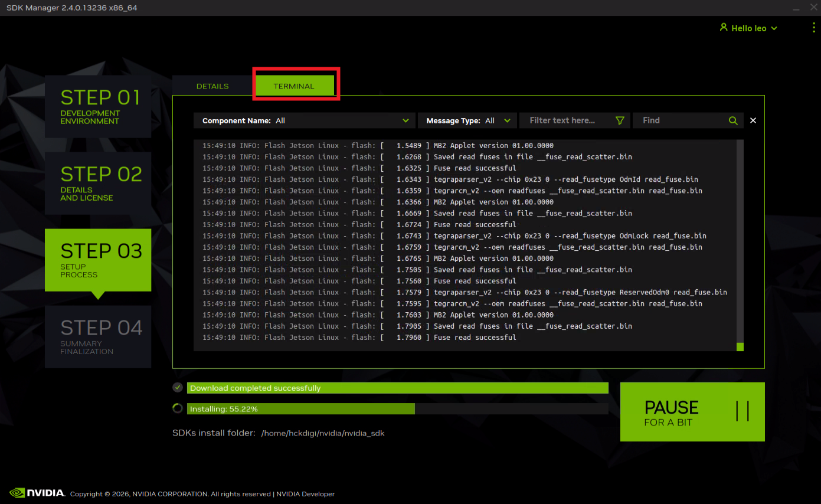Click the installing spinner icon
821x504 pixels.
(178, 408)
